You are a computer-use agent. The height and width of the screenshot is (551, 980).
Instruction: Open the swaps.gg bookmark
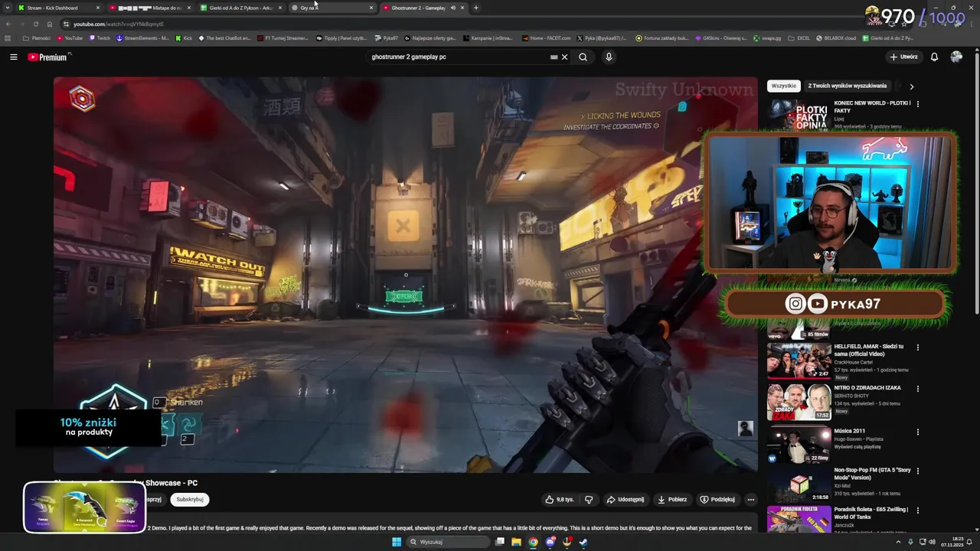point(766,37)
